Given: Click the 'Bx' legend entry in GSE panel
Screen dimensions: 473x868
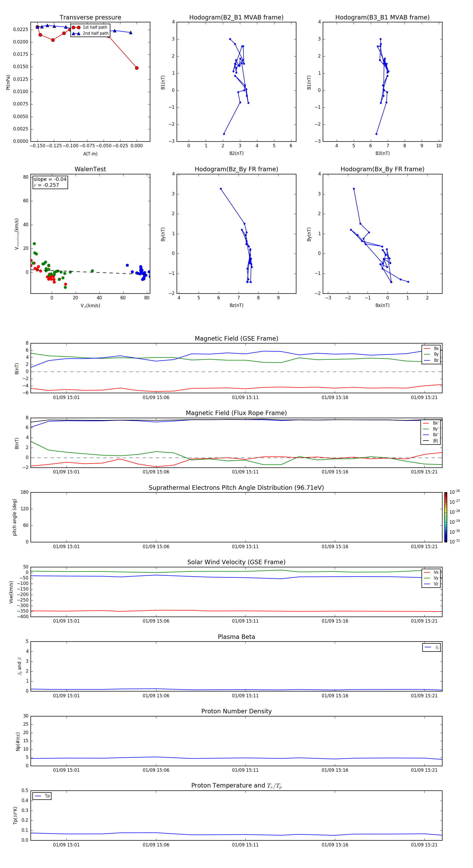Looking at the screenshot, I should tap(431, 349).
